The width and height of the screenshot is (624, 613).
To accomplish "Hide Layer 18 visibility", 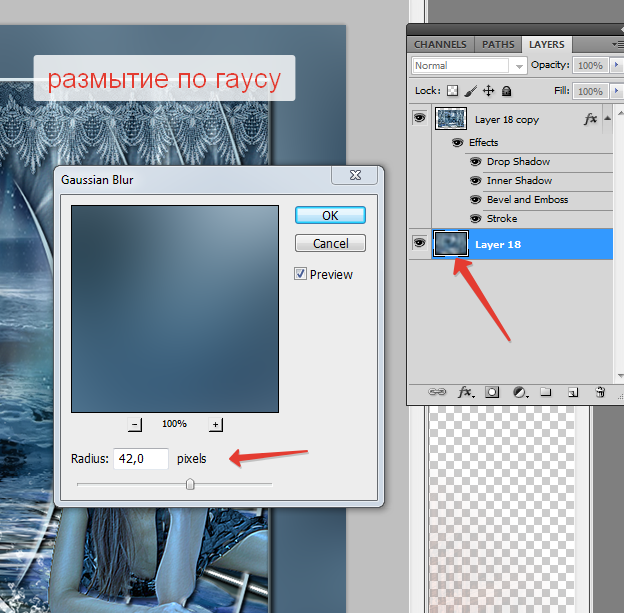I will (x=419, y=243).
